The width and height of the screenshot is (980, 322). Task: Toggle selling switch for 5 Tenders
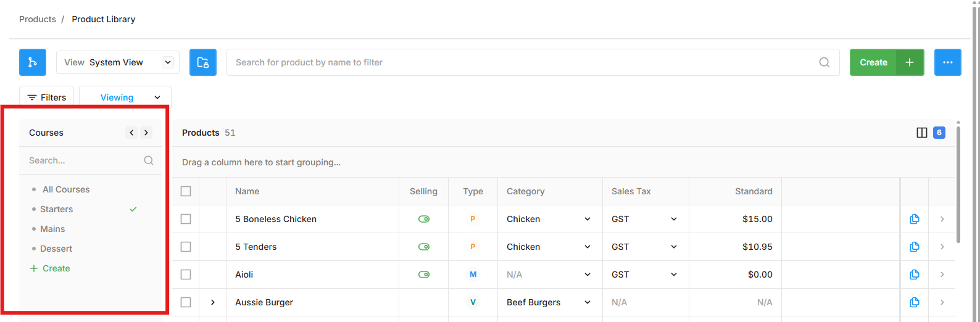click(x=424, y=247)
